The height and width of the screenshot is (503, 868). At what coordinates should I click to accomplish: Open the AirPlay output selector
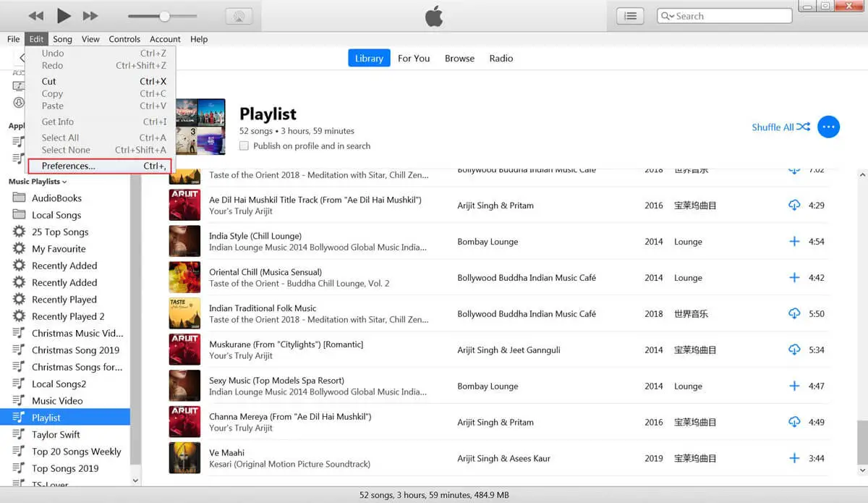[x=239, y=16]
